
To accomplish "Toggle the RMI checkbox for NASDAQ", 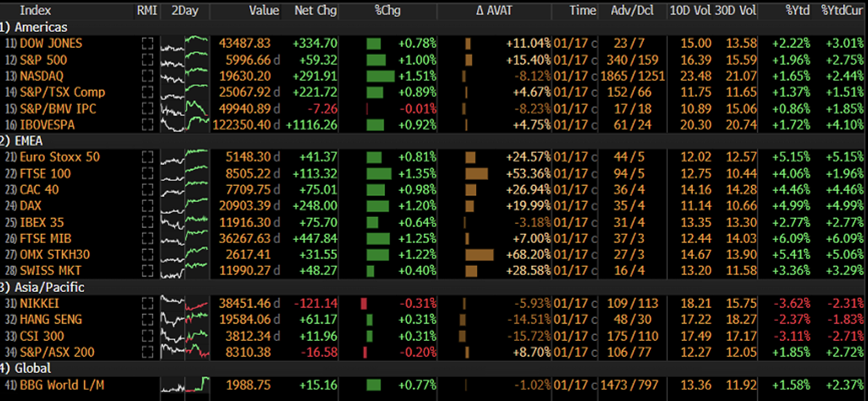I will [147, 76].
